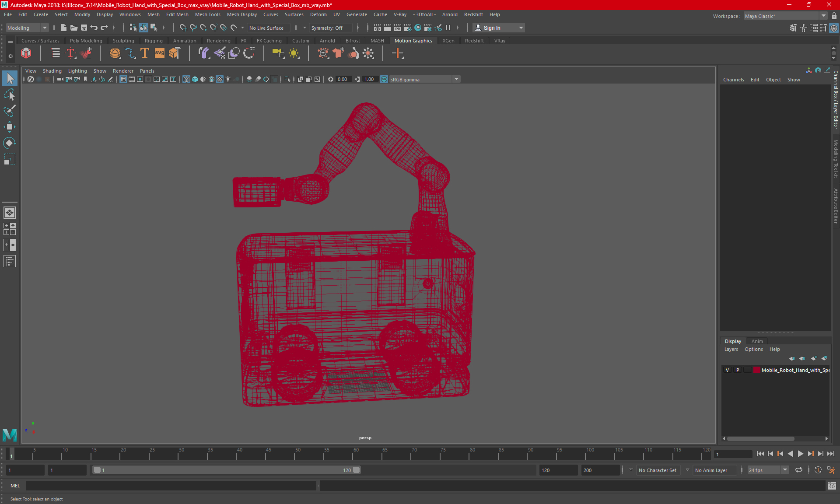Click the layer red color swatch
This screenshot has width=840, height=504.
click(x=756, y=370)
